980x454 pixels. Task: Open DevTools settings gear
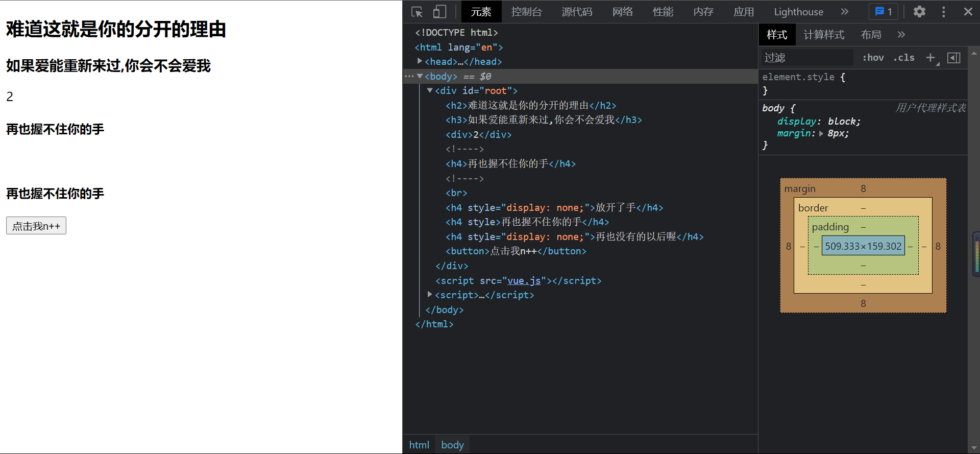coord(919,12)
